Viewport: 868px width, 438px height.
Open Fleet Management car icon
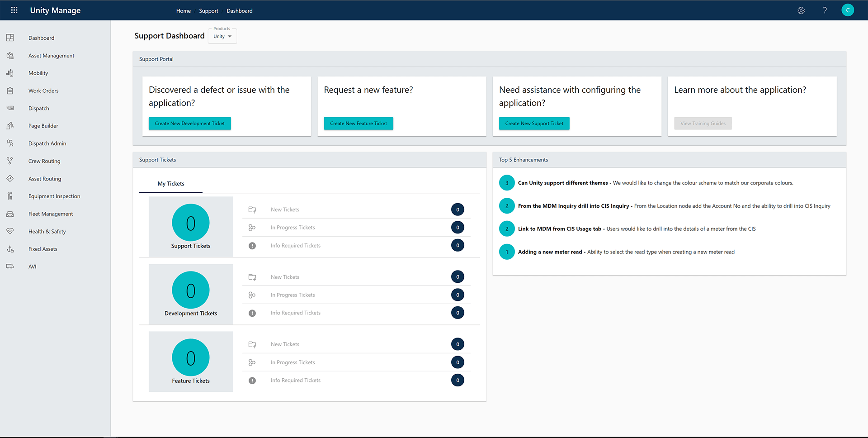coord(10,214)
